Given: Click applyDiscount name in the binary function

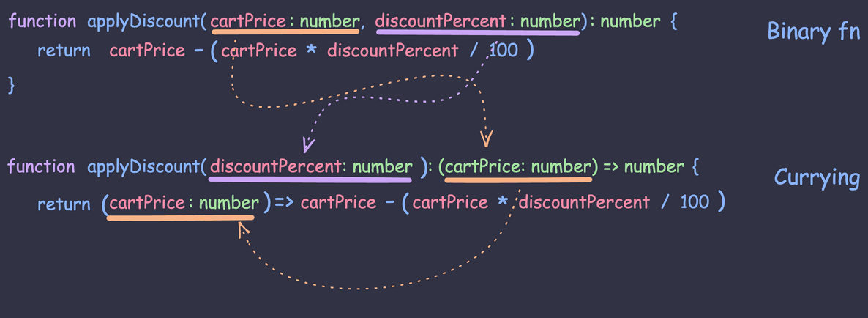Looking at the screenshot, I should pyautogui.click(x=142, y=21).
